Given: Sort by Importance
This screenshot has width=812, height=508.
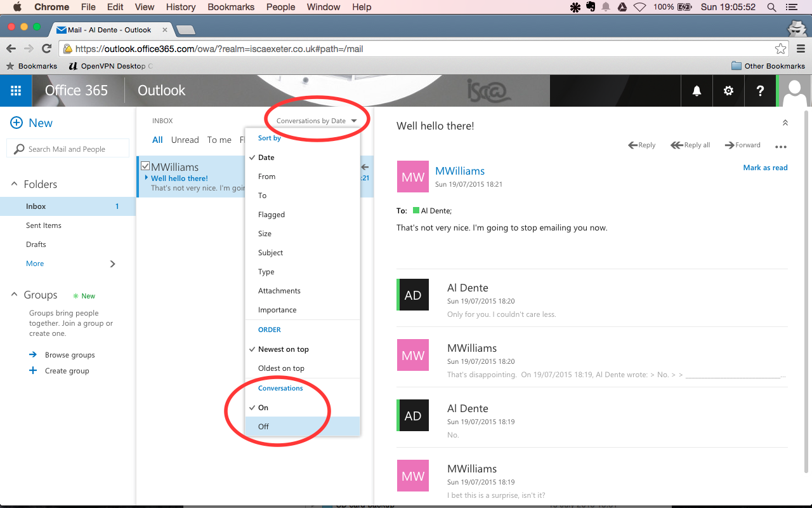Looking at the screenshot, I should pyautogui.click(x=303, y=310).
